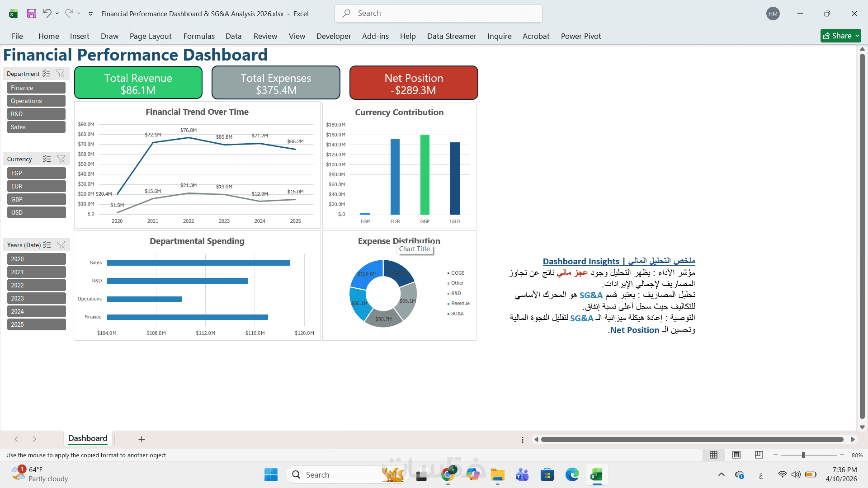Screen dimensions: 868x488
Task: Switch to Page Layout view icon
Action: 736,455
